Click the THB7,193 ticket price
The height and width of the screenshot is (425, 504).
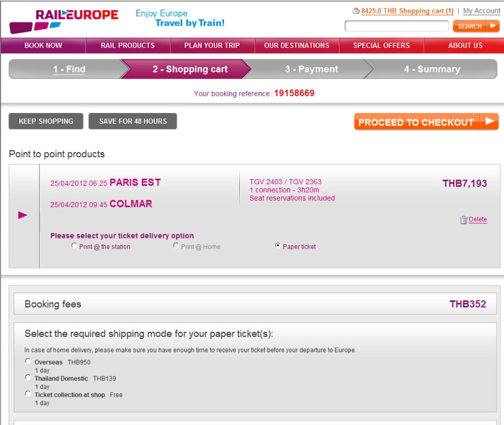(464, 184)
